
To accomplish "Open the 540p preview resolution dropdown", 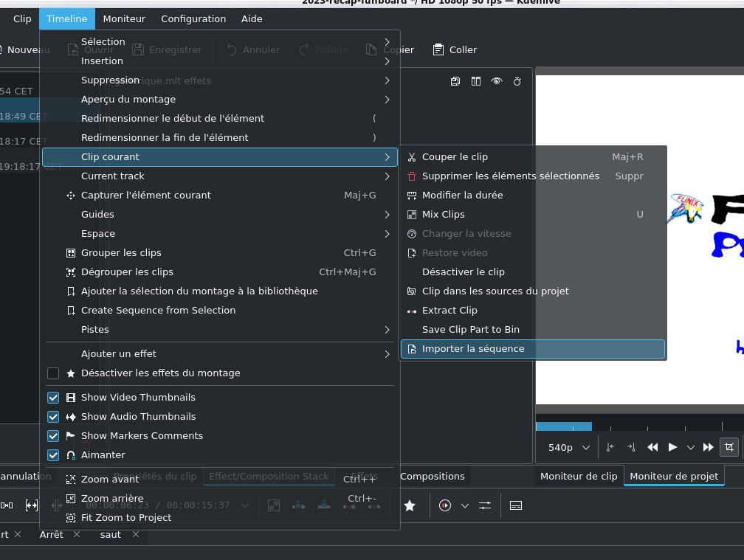I will click(x=569, y=448).
